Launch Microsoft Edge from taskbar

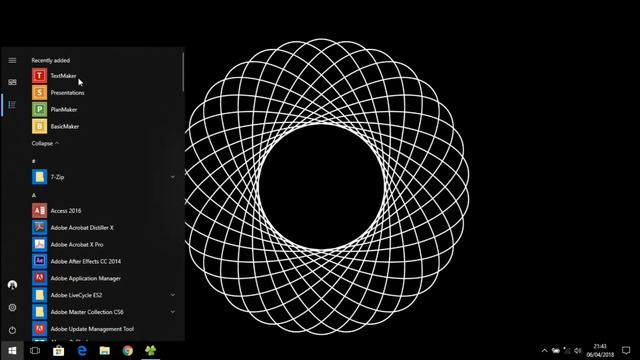[x=82, y=351]
